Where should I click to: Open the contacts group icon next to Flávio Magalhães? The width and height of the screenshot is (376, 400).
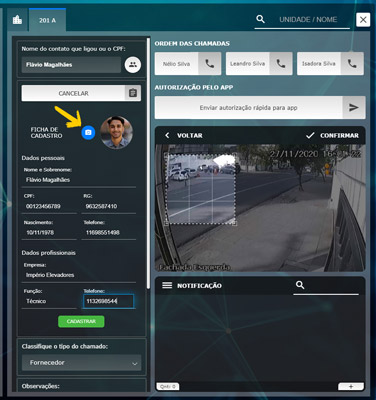coord(133,65)
